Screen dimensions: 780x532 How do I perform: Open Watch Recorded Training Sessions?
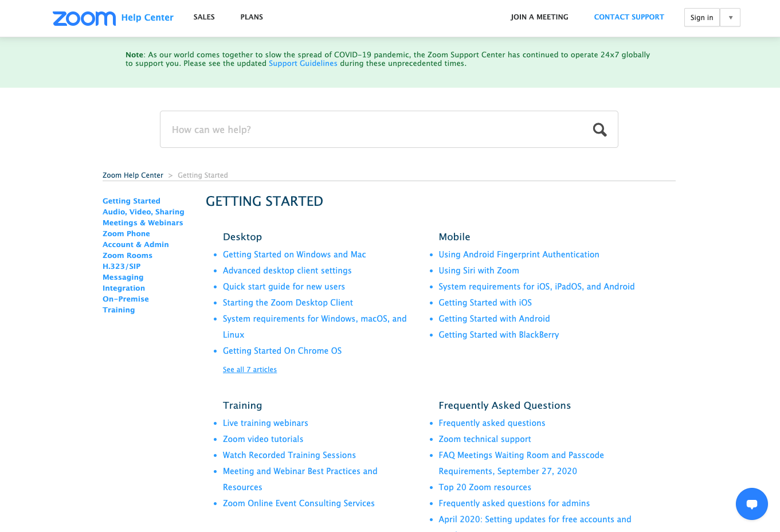coord(289,455)
